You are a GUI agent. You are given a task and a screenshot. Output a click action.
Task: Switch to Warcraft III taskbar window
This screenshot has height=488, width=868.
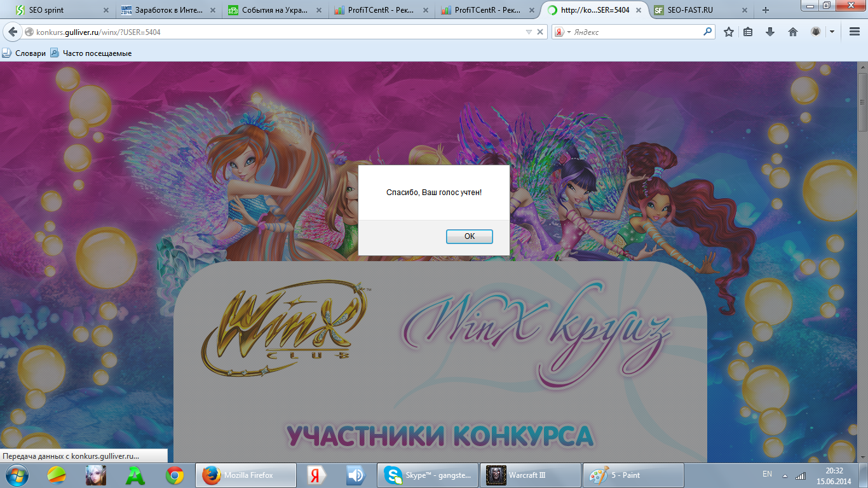pyautogui.click(x=530, y=475)
